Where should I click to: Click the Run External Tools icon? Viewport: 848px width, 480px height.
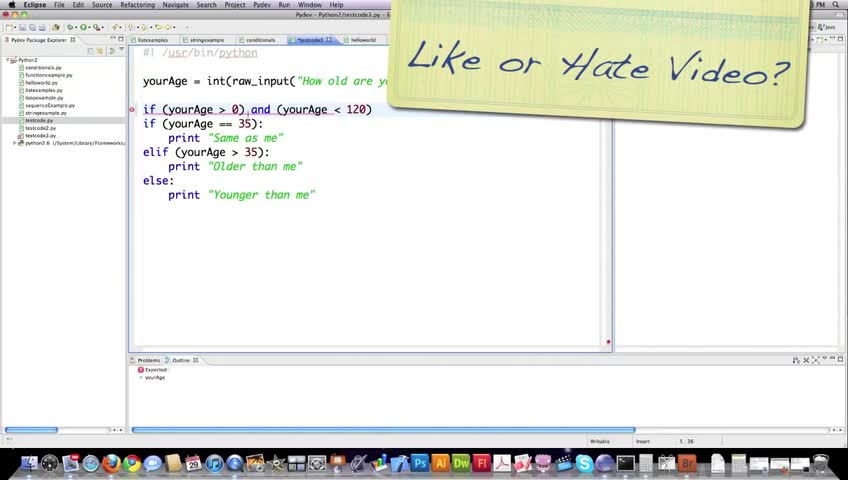pyautogui.click(x=96, y=27)
